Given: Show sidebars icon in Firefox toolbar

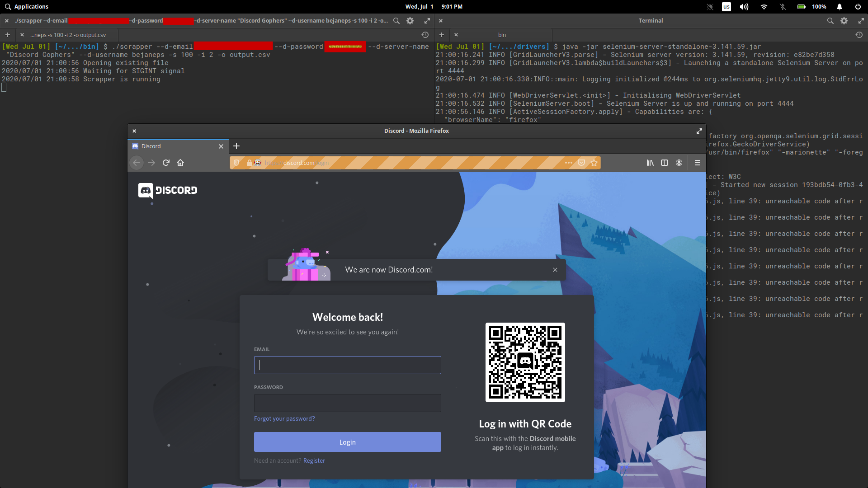Looking at the screenshot, I should (665, 163).
